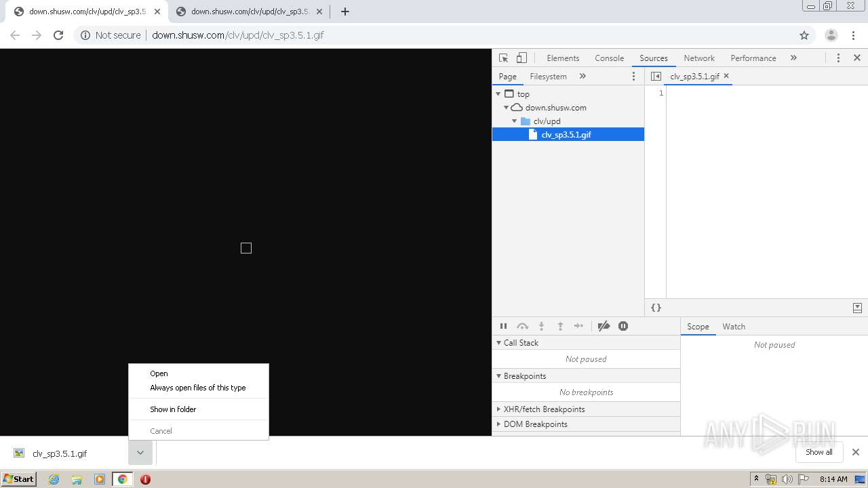The image size is (868, 488).
Task: Click Show all downloads button
Action: tap(819, 452)
